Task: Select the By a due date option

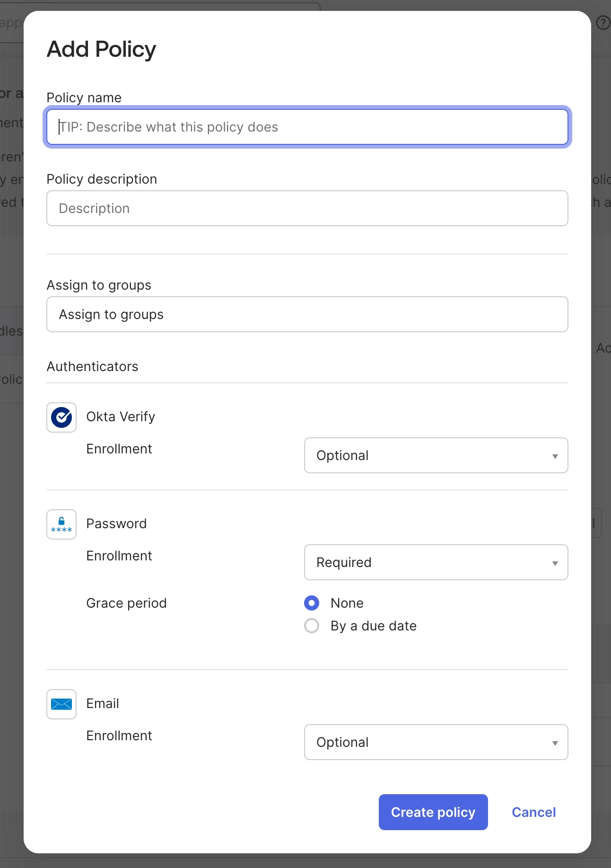Action: pos(312,626)
